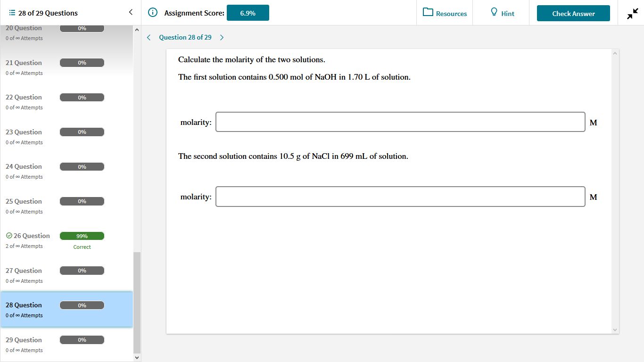
Task: Open Question 28 of 29 link
Action: coord(185,37)
